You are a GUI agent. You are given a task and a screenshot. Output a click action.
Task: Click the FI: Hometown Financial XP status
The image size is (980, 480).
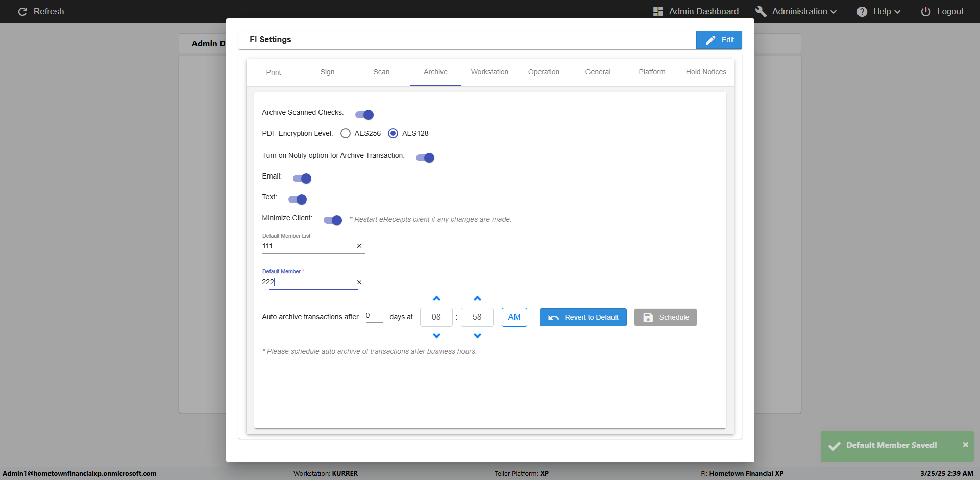(x=742, y=474)
